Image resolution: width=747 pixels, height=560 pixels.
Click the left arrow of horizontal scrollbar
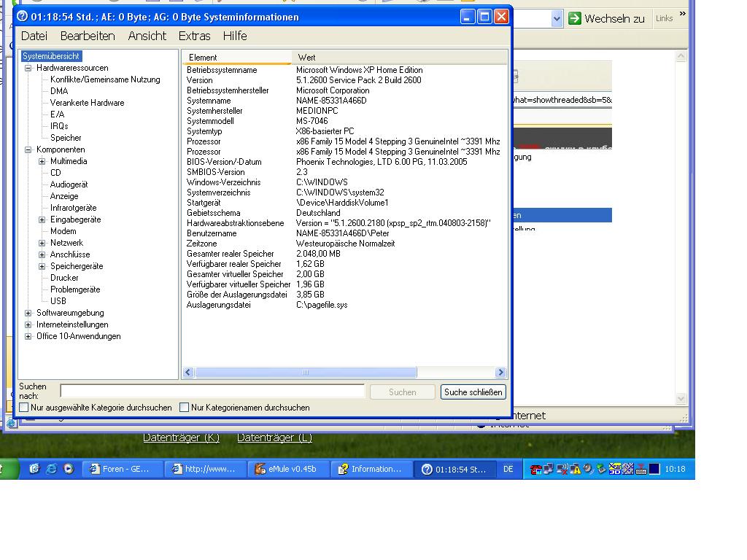(x=188, y=373)
